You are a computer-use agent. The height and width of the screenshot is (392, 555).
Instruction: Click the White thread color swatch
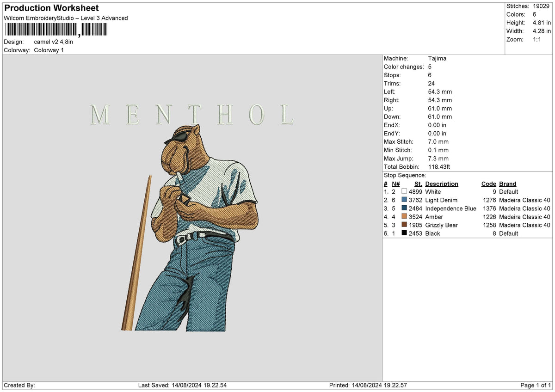[404, 191]
